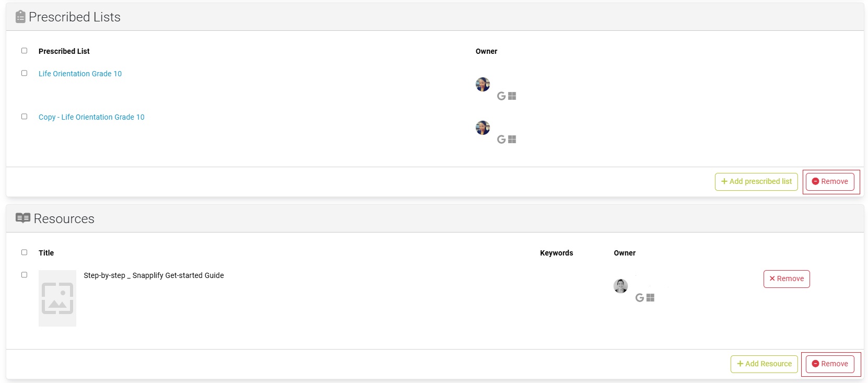Click the Add prescribed list button
The width and height of the screenshot is (868, 383).
click(x=756, y=181)
